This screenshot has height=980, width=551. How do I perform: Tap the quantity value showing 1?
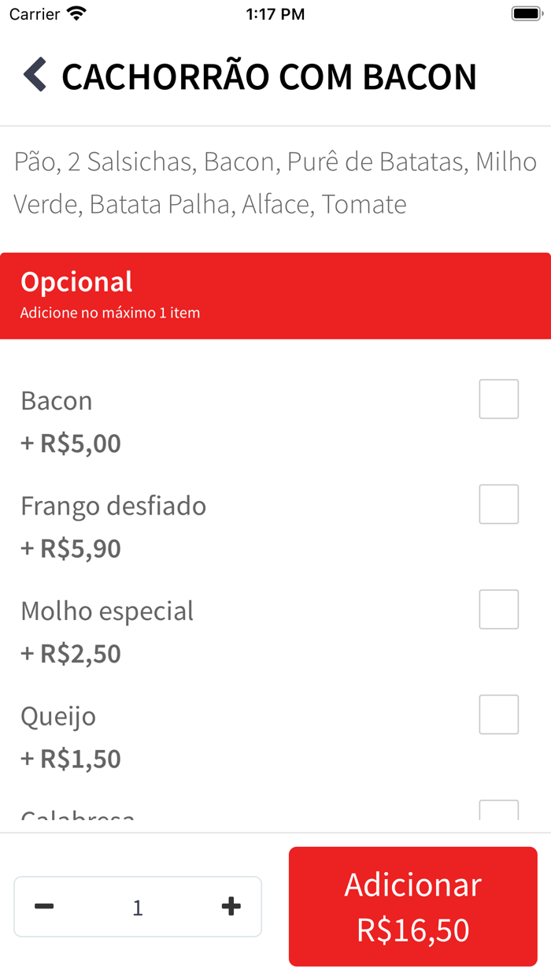point(137,906)
